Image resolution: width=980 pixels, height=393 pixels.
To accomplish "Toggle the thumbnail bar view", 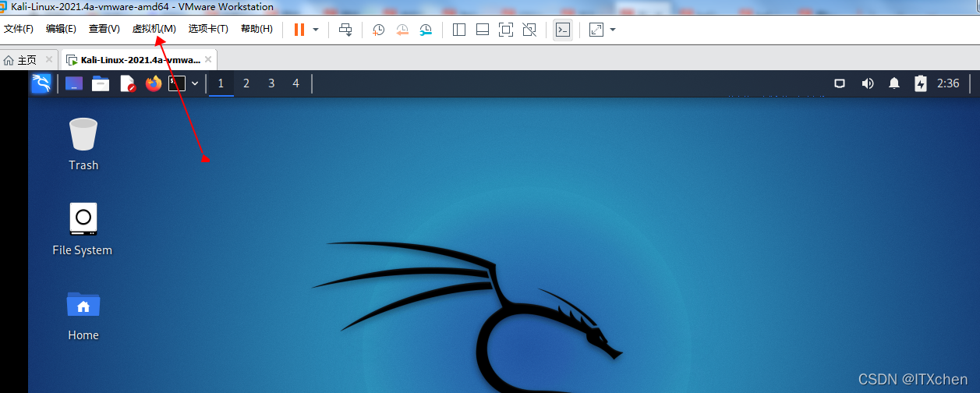I will (x=483, y=30).
